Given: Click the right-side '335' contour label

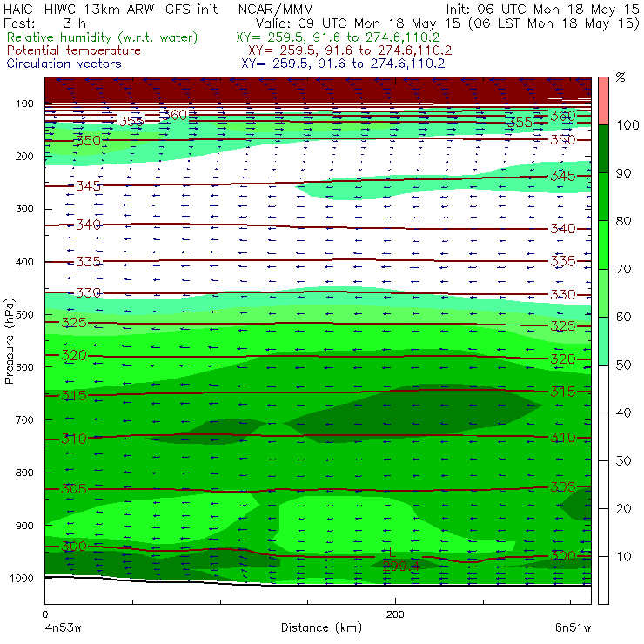Looking at the screenshot, I should coord(563,261).
